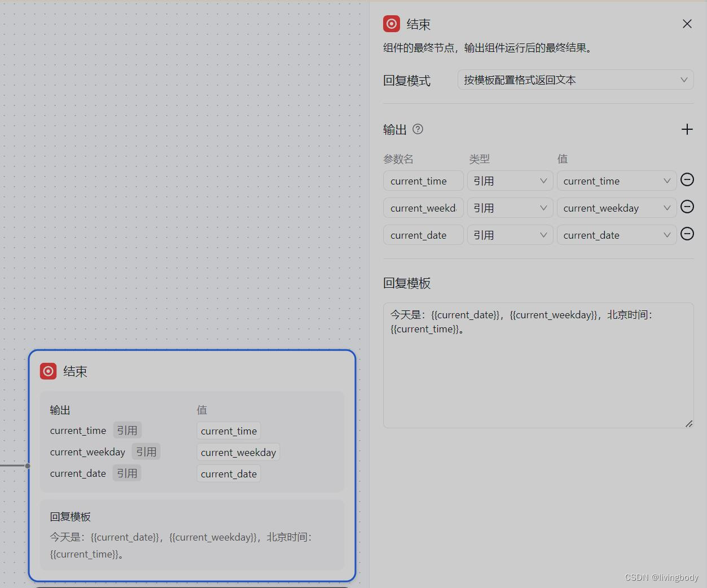Screen dimensions: 707x588
Task: Open value dropdown showing current_time
Action: pyautogui.click(x=617, y=181)
